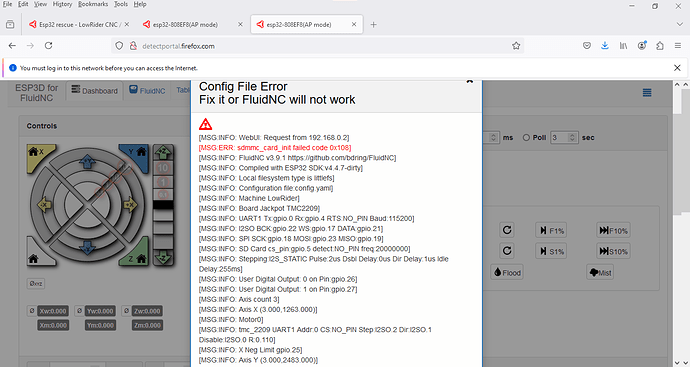Viewport: 690px width, 367px height.
Task: Zero the Zw work coordinate
Action: pyautogui.click(x=126, y=311)
